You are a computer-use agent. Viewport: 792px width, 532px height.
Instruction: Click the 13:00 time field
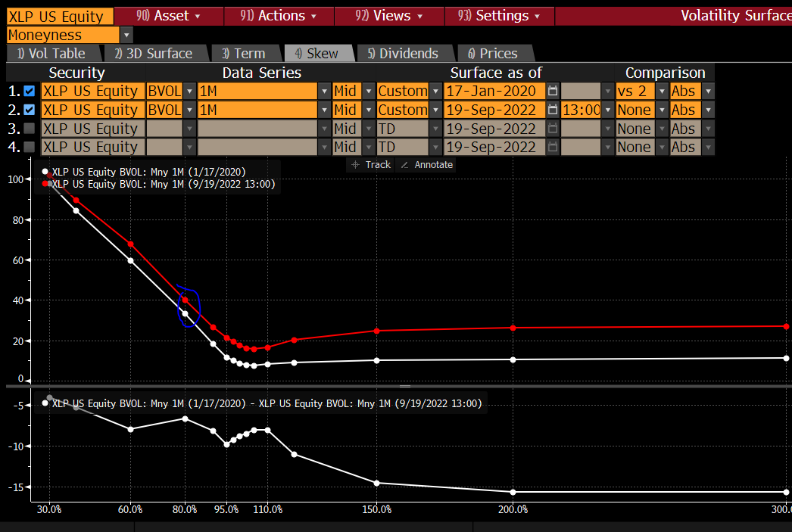[x=581, y=110]
